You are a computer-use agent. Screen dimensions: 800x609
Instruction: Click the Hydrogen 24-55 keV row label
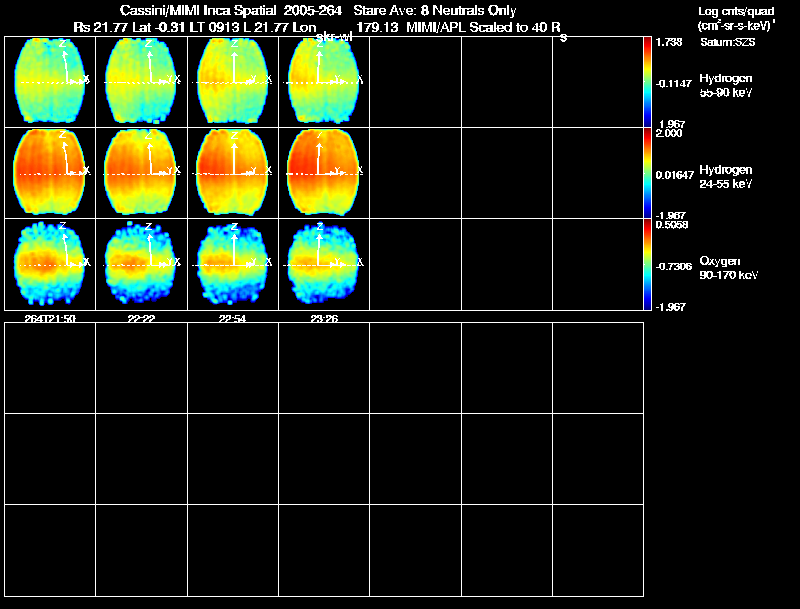[x=726, y=177]
